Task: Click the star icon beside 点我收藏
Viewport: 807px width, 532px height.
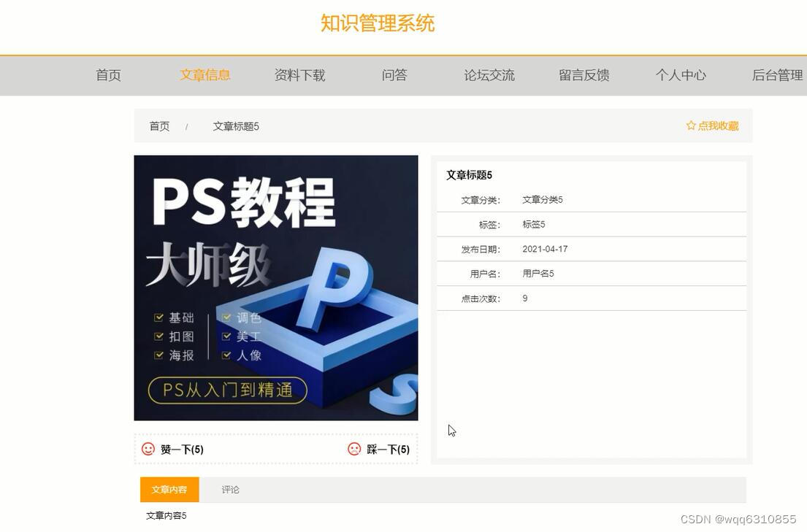Action: coord(691,126)
